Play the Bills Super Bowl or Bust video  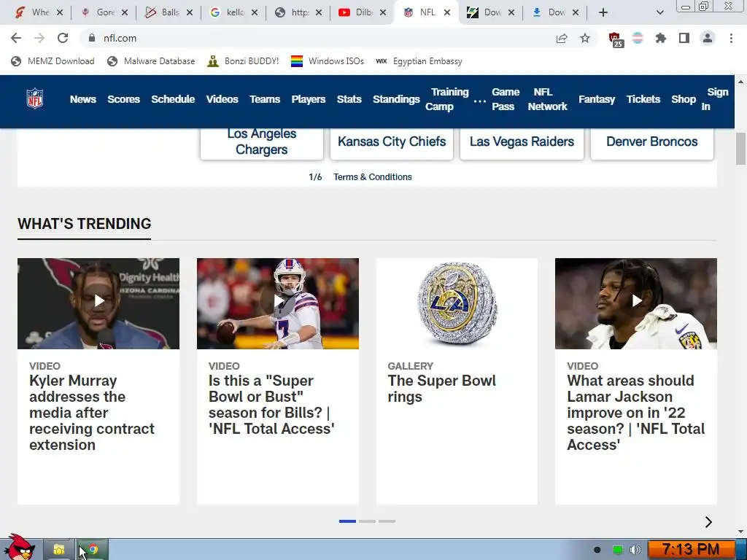pyautogui.click(x=278, y=301)
